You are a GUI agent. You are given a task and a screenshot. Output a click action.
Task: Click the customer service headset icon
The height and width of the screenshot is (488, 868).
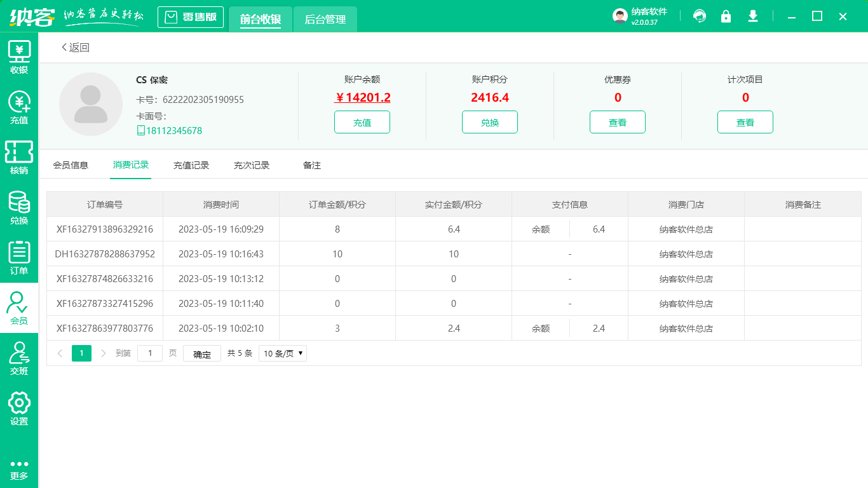coord(700,17)
